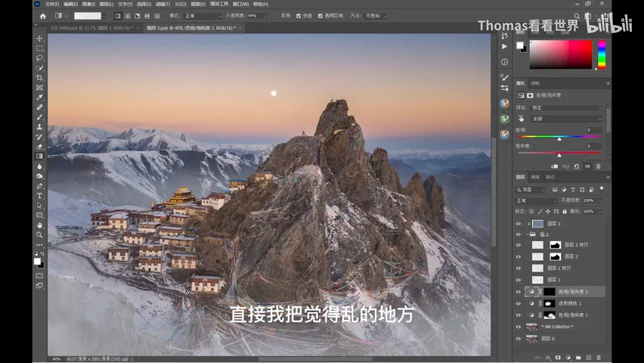Switch to the DJI_0486.psd document tab
Screen dimensions: 644x363
tap(91, 28)
